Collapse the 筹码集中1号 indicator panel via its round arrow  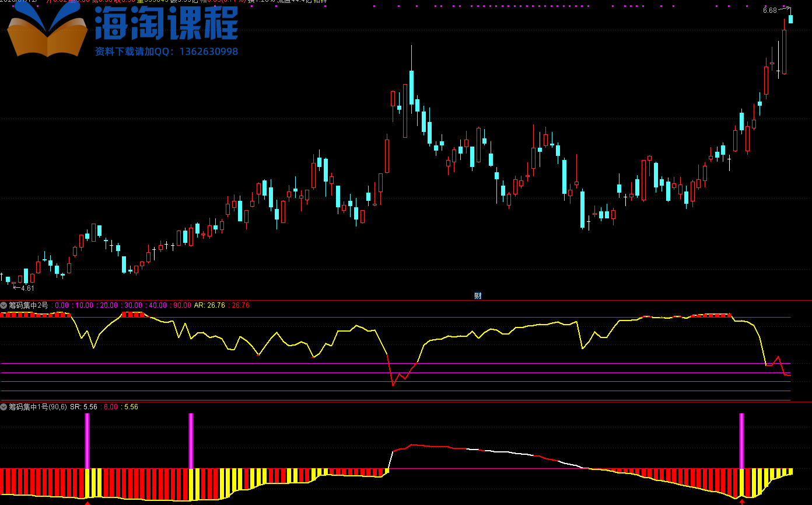click(x=4, y=407)
